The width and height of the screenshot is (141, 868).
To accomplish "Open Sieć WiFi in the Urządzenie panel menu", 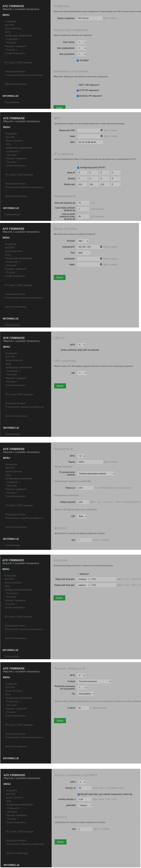I will click(x=9, y=25).
